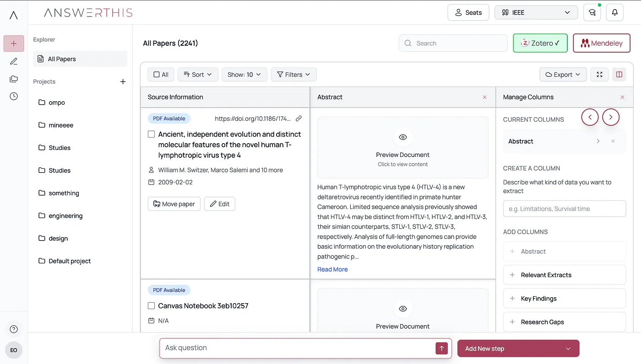Open the Export dropdown
Image resolution: width=641 pixels, height=364 pixels.
pyautogui.click(x=563, y=75)
